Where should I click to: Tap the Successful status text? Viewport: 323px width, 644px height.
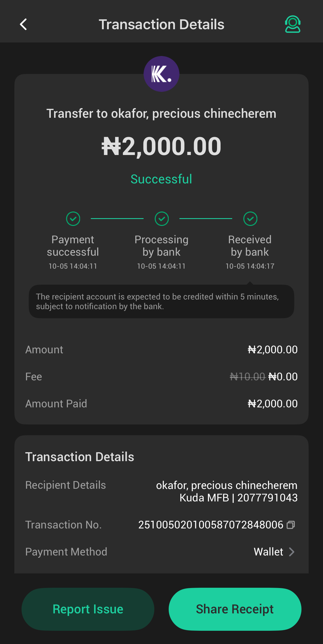(161, 179)
